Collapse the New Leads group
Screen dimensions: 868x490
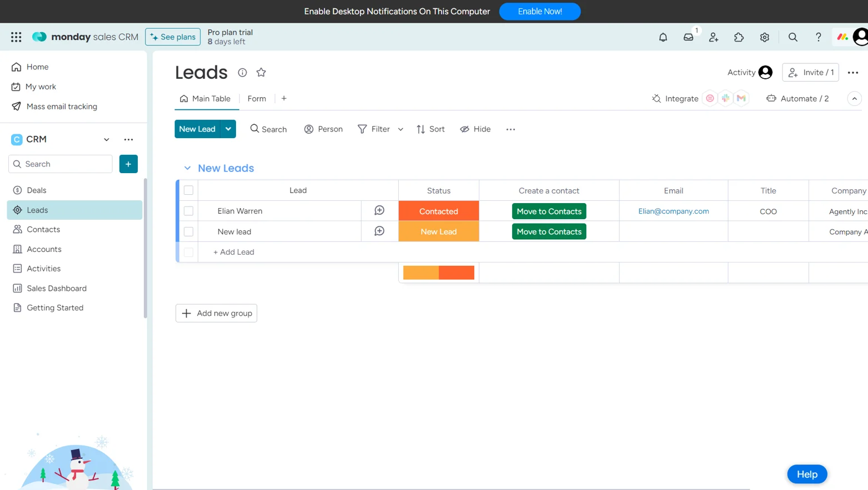(187, 168)
